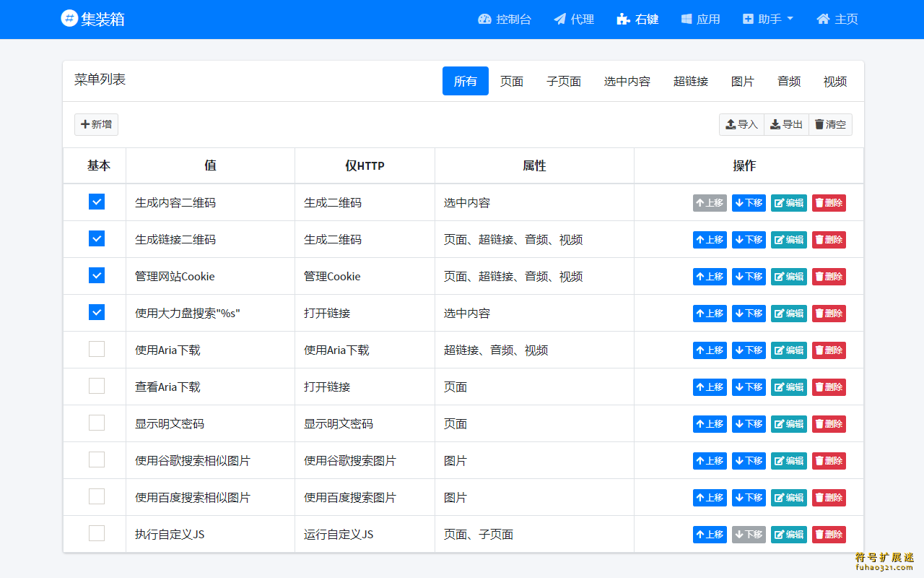The height and width of the screenshot is (578, 924).
Task: Switch to the 视频 filter tab
Action: point(835,81)
